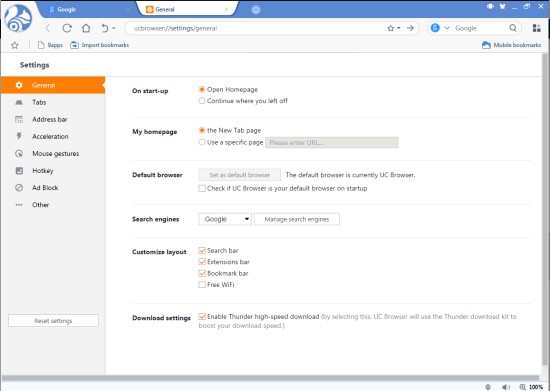Click the status bar shield icon

[488, 387]
